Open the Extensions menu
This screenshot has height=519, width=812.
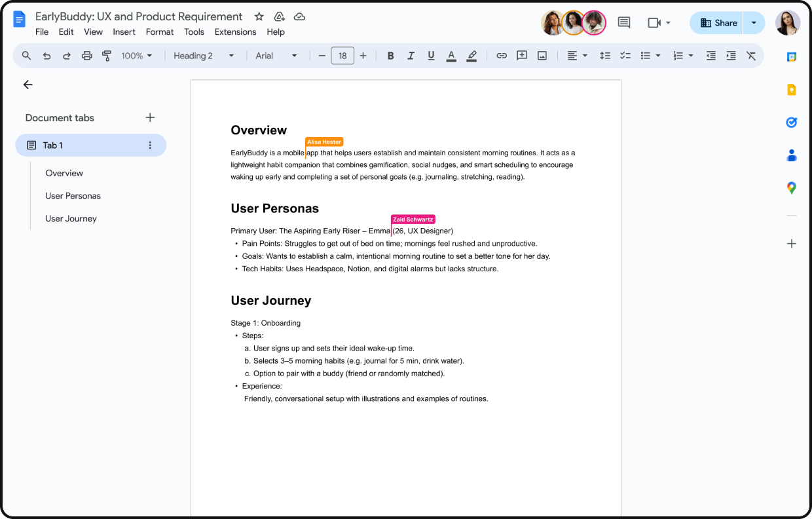click(x=236, y=31)
